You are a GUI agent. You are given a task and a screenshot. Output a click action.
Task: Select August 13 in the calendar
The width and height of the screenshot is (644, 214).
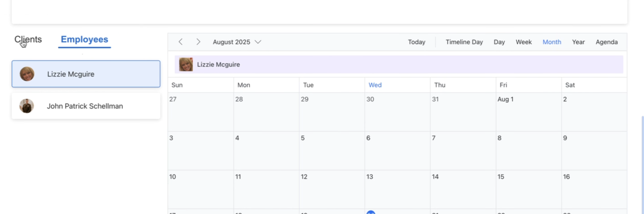tap(397, 190)
